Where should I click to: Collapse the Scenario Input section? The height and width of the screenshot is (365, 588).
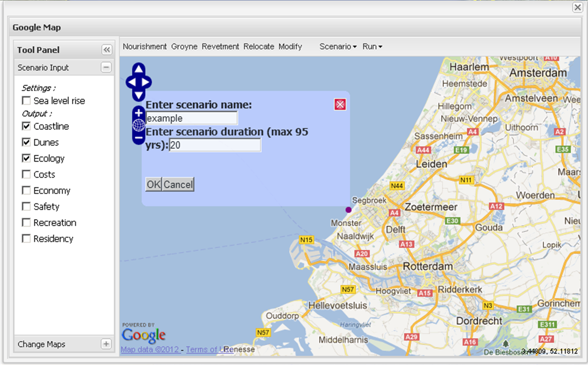(x=106, y=68)
